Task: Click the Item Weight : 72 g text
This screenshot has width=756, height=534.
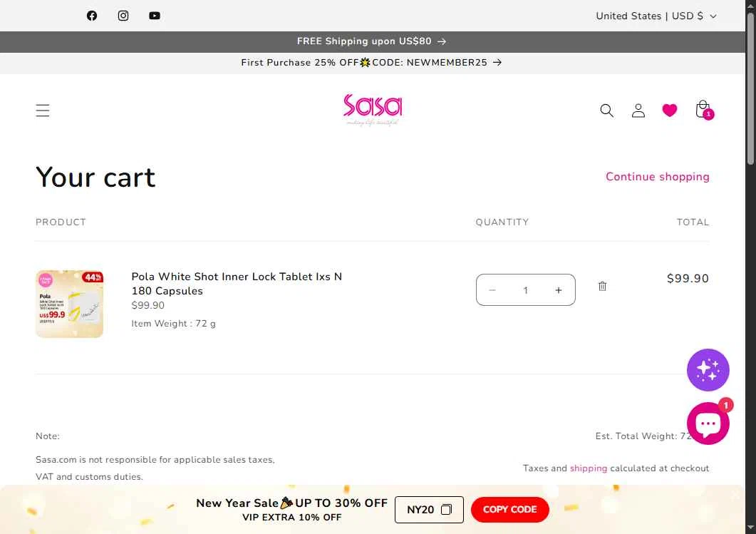Action: coord(174,323)
